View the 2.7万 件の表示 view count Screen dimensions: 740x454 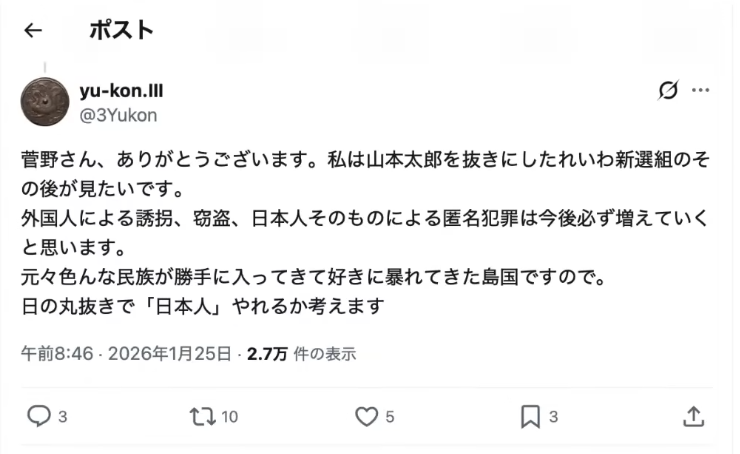pyautogui.click(x=301, y=353)
